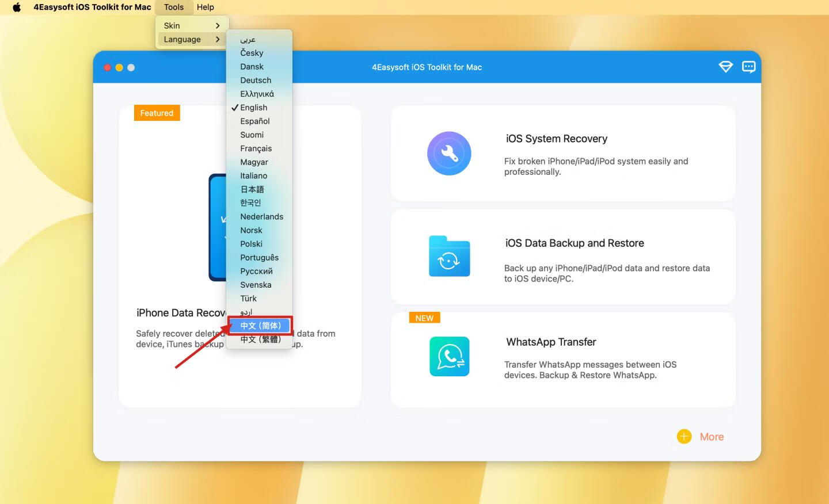
Task: Open the iOS Data Backup folder icon
Action: (450, 257)
